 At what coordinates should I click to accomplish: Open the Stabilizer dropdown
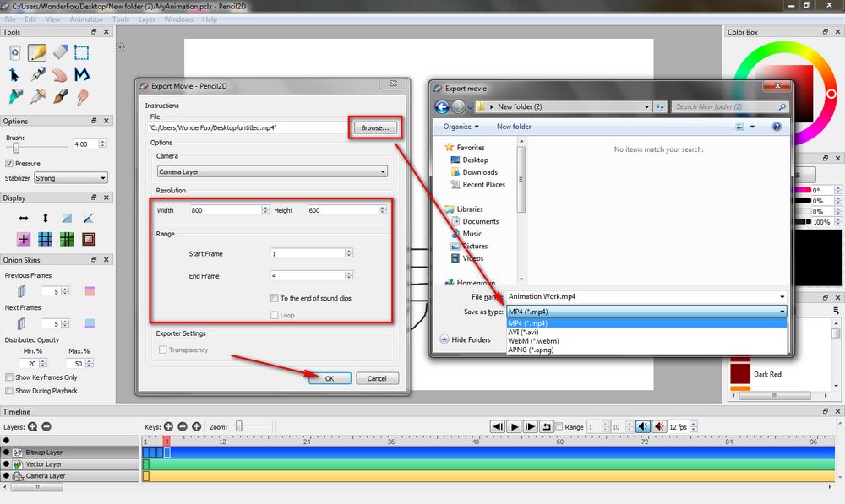pos(69,177)
